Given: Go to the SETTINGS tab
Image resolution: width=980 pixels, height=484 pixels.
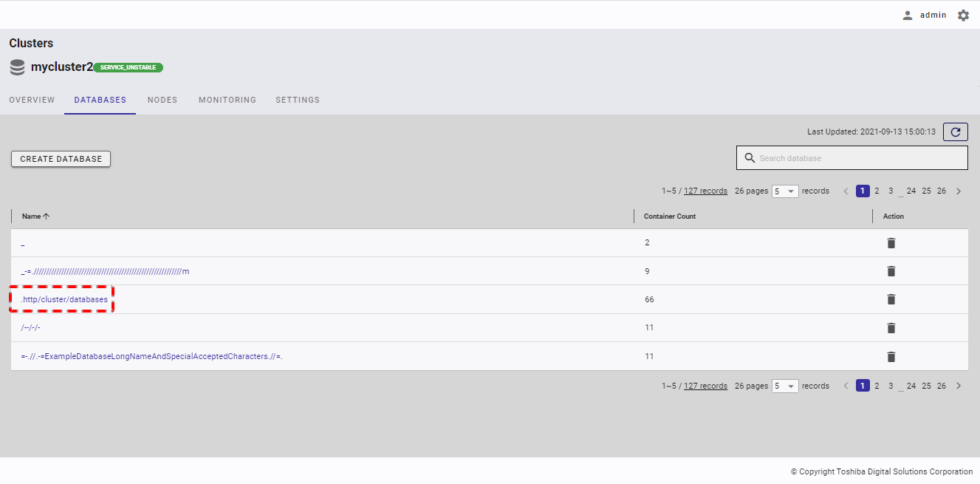Looking at the screenshot, I should click(x=298, y=100).
